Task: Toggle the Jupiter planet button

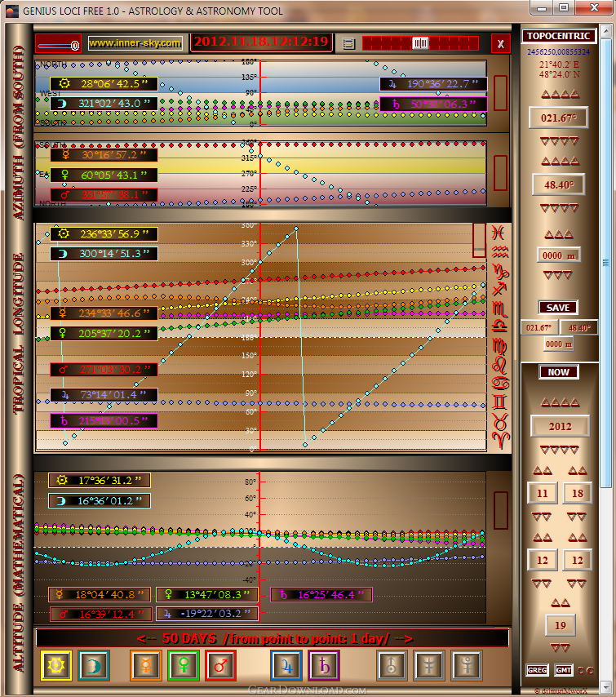Action: (286, 665)
